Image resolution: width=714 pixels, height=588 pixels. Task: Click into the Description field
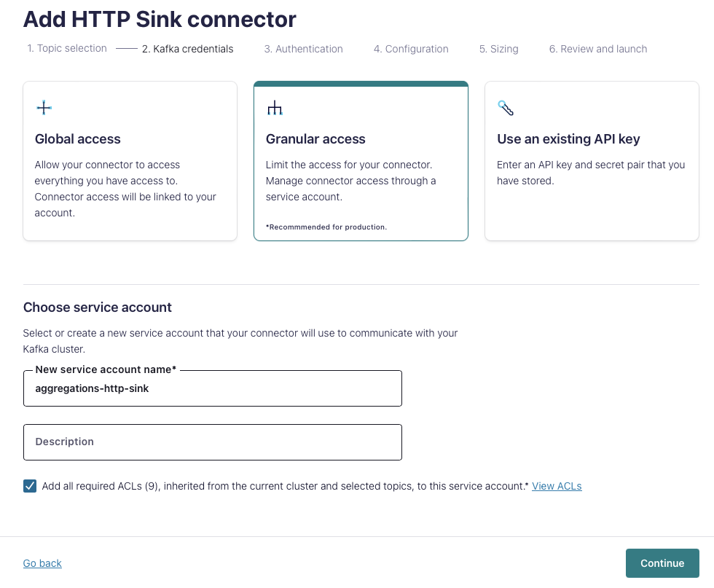(213, 442)
